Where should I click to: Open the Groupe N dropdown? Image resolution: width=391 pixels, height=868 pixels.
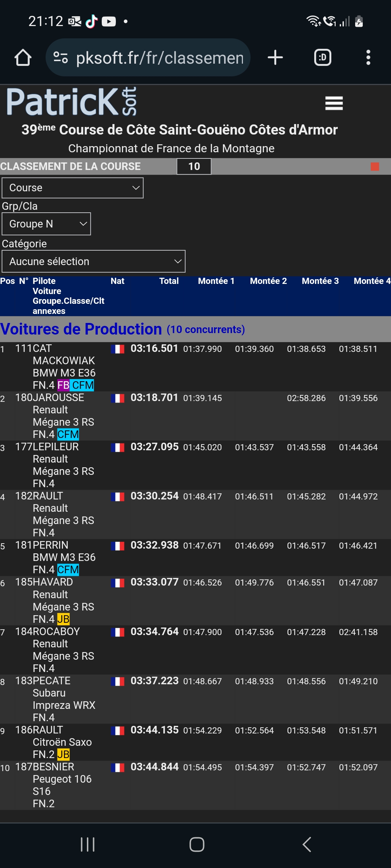[x=46, y=224]
